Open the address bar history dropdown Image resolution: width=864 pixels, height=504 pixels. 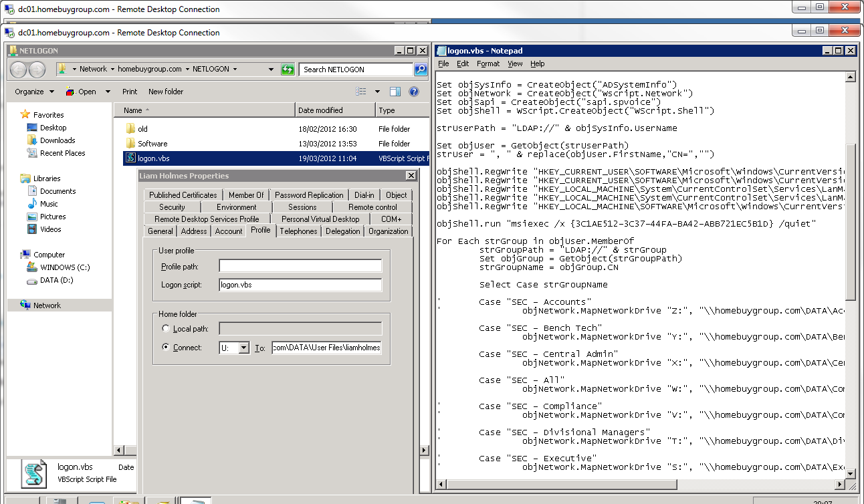[x=271, y=70]
